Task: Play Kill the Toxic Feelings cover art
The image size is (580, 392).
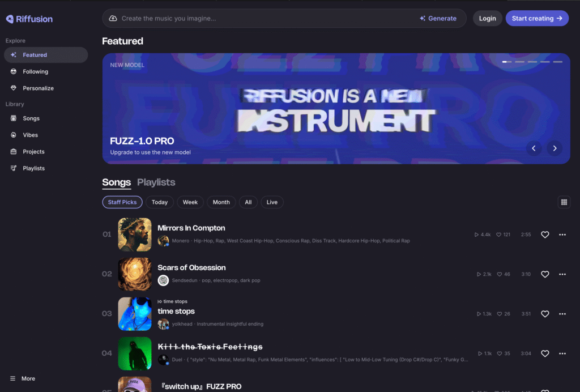Action: pyautogui.click(x=135, y=353)
